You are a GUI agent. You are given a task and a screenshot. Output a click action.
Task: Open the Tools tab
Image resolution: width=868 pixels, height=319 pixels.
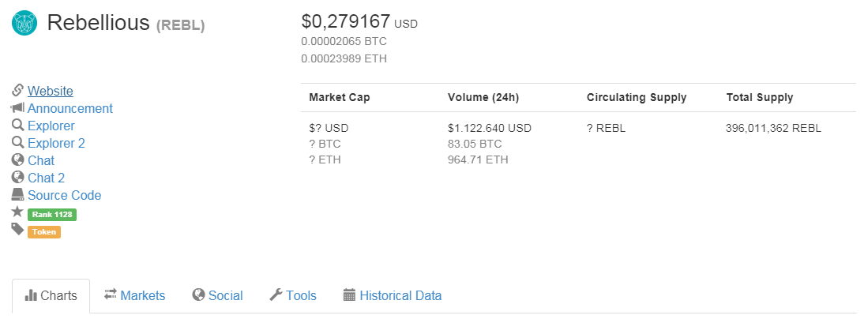point(293,296)
